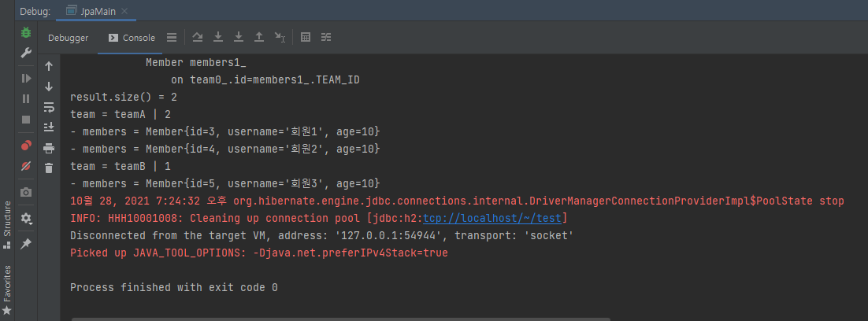Toggle scroll to end of console
Viewport: 868px width, 321px height.
49,127
